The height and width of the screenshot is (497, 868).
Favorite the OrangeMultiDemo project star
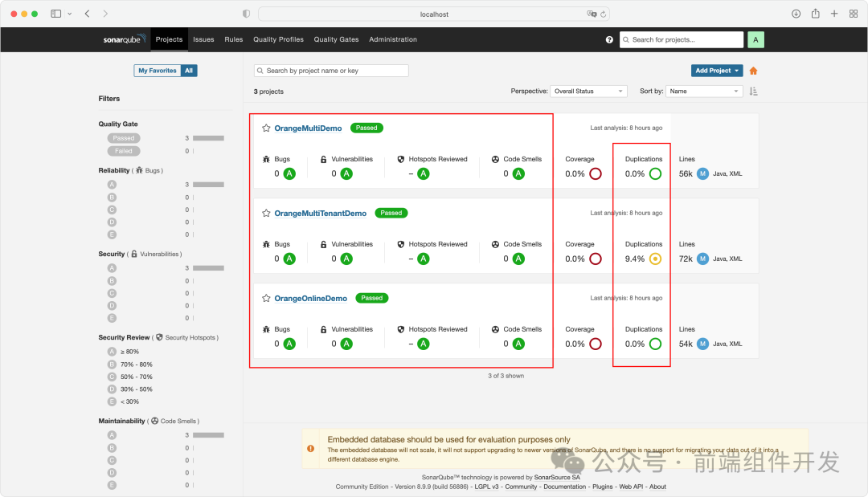coord(266,128)
